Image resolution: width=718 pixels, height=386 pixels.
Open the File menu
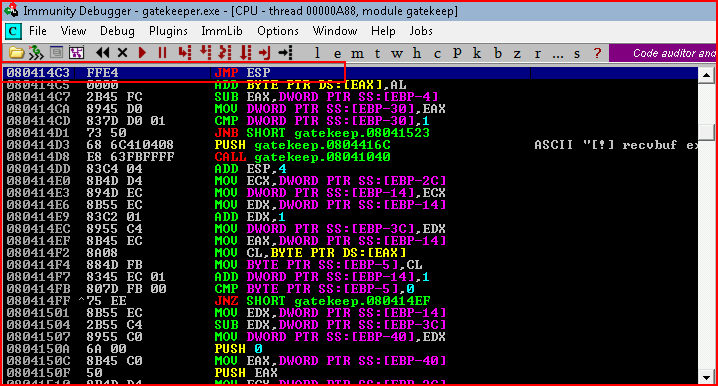click(38, 31)
